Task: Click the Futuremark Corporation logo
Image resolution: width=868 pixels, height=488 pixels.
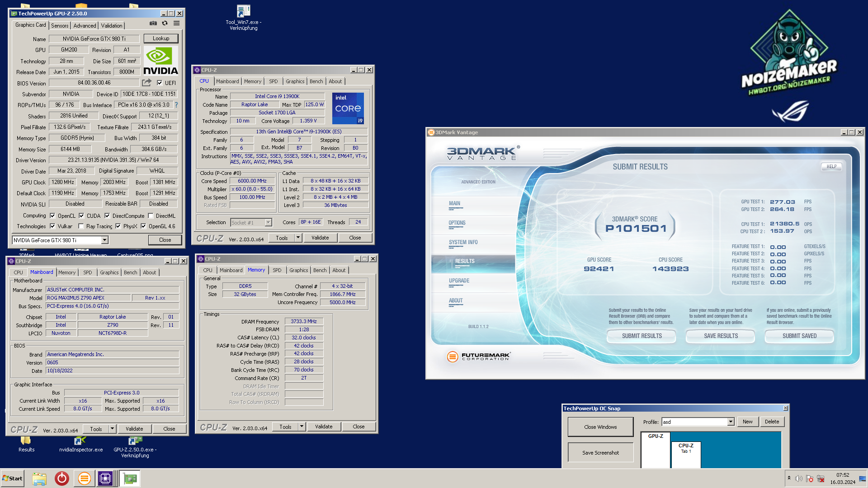Action: click(479, 357)
